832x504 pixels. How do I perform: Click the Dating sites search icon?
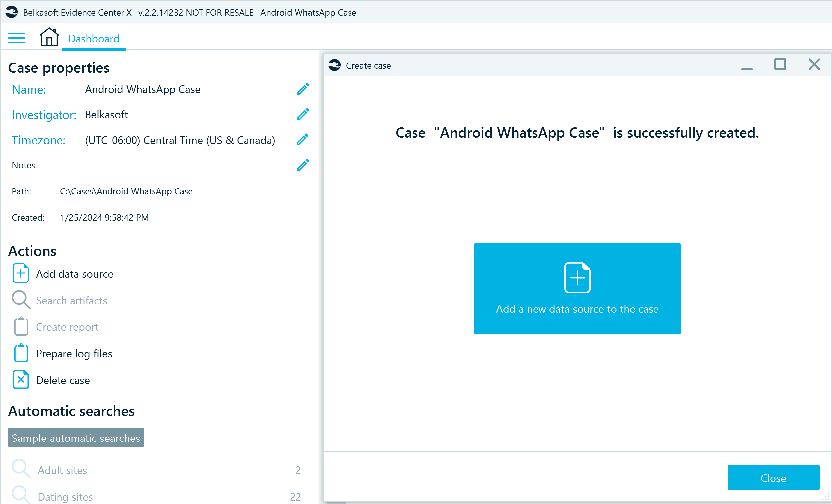pos(21,495)
